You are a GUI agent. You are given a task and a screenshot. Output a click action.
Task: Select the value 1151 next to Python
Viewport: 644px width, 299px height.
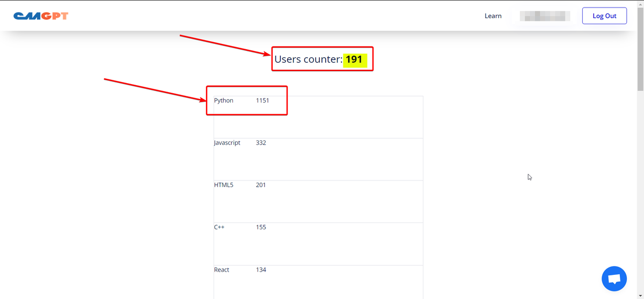[262, 101]
